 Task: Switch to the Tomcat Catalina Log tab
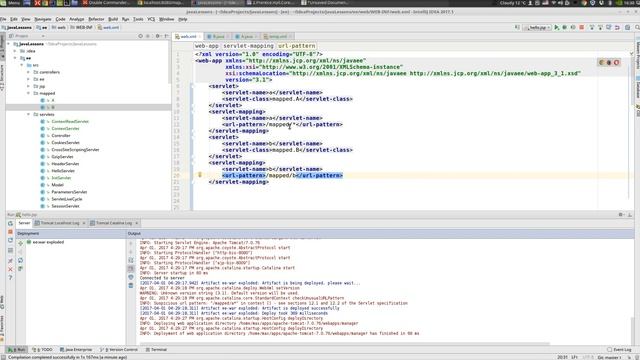pyautogui.click(x=113, y=223)
